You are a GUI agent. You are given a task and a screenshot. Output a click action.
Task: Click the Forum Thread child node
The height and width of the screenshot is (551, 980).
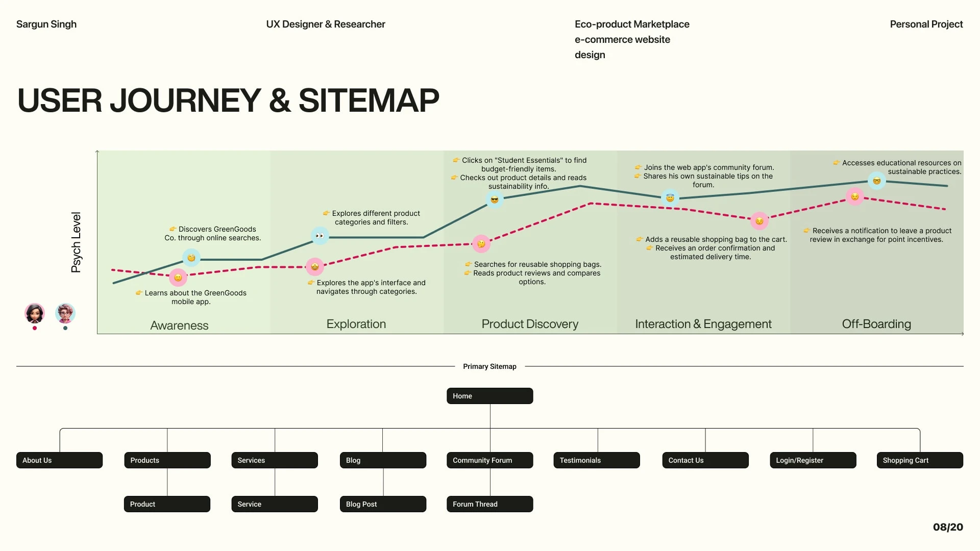pos(489,504)
